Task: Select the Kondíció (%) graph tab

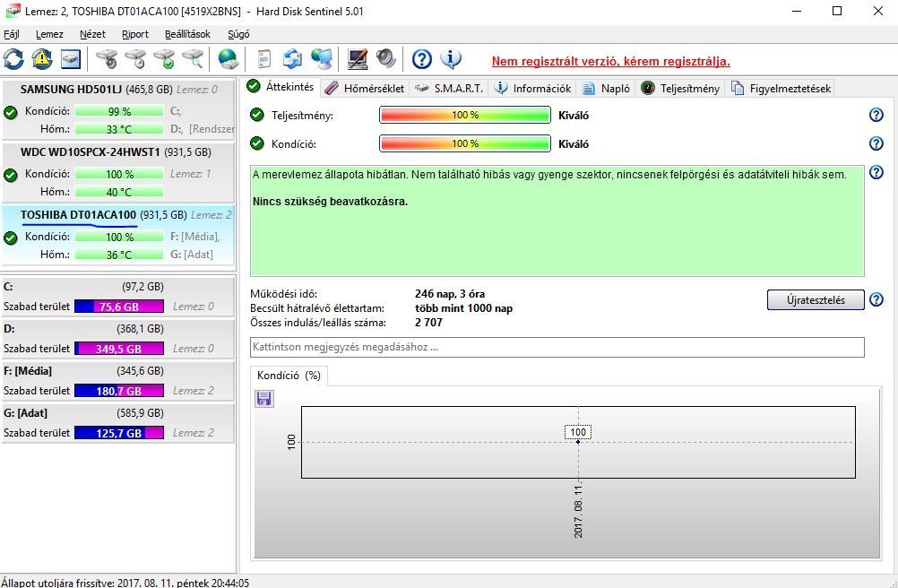Action: pyautogui.click(x=289, y=376)
